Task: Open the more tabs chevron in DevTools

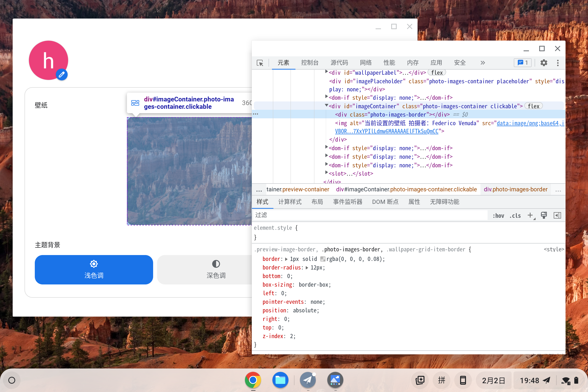Action: [482, 63]
